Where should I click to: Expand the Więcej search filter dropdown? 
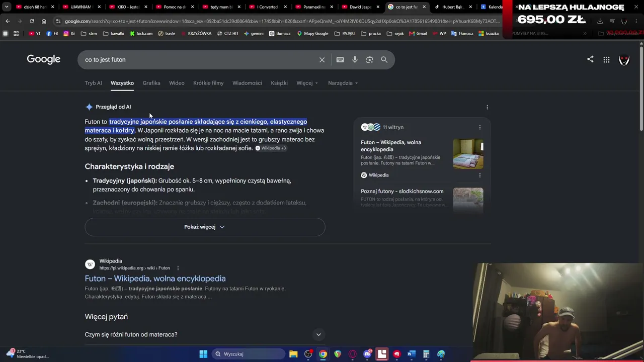click(307, 83)
